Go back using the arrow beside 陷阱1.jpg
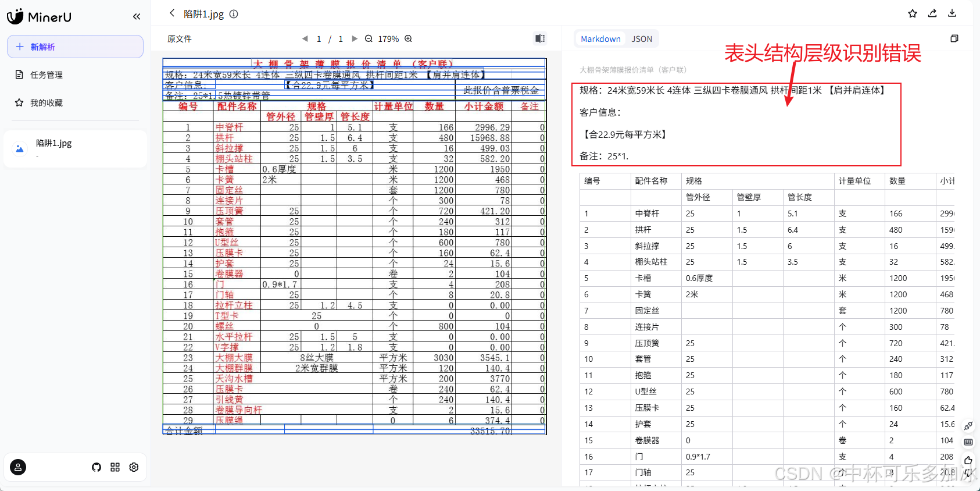Viewport: 980px width, 491px height. 172,13
